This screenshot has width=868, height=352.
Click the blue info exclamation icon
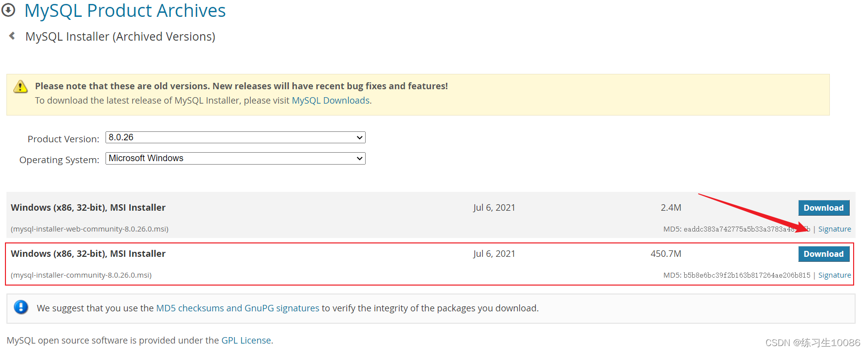tap(21, 307)
